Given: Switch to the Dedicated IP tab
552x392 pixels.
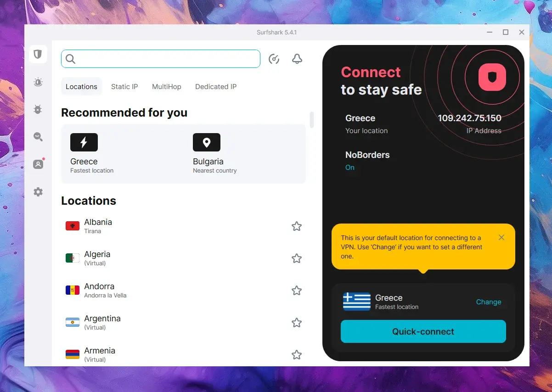Looking at the screenshot, I should [x=216, y=86].
